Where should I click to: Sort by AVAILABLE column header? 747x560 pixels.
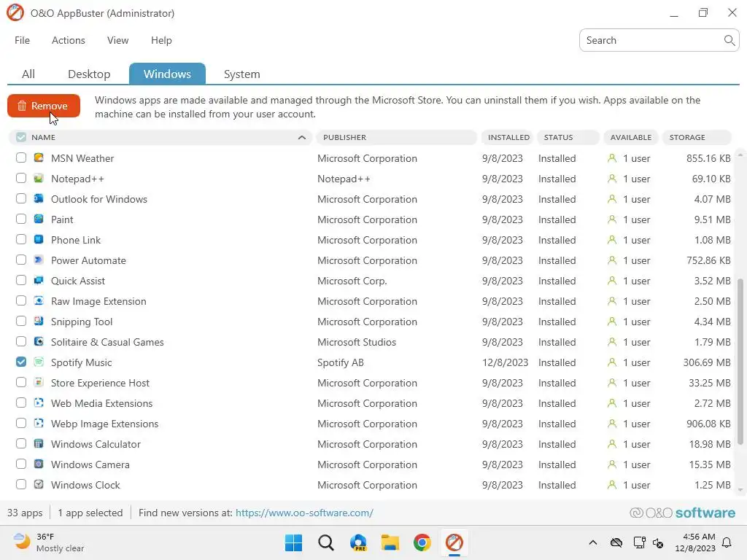click(x=631, y=137)
